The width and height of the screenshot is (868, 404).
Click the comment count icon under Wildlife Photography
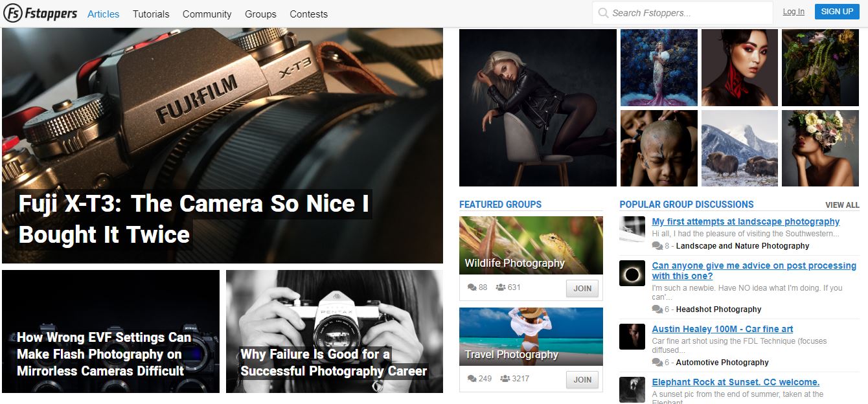pyautogui.click(x=471, y=287)
